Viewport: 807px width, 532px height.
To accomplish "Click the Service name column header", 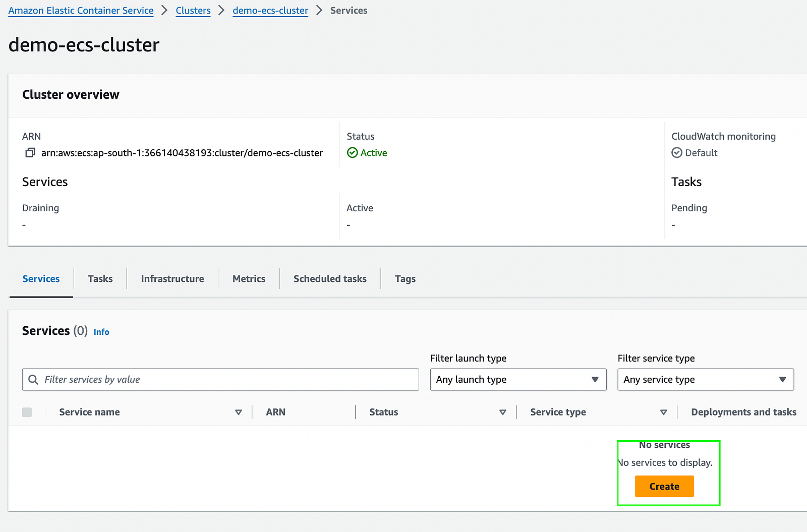I will (x=89, y=412).
